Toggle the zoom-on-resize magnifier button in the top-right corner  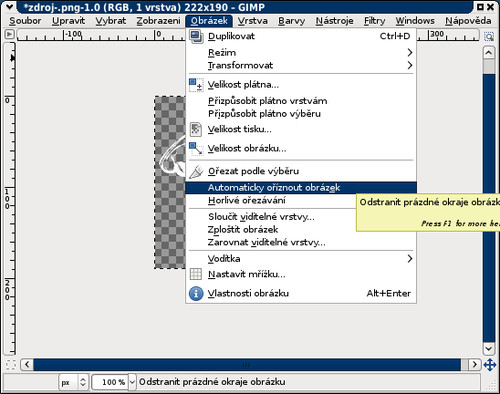[x=489, y=36]
